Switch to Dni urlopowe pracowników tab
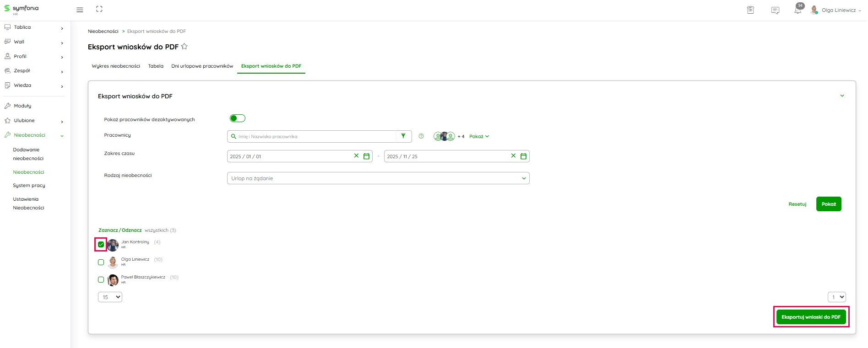868x348 pixels. (202, 66)
